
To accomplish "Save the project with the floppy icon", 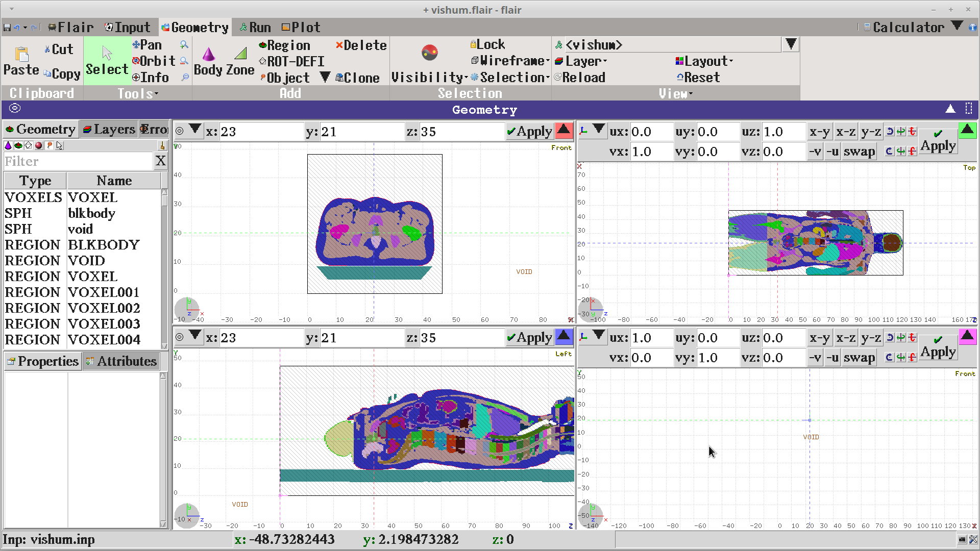I will pos(7,28).
